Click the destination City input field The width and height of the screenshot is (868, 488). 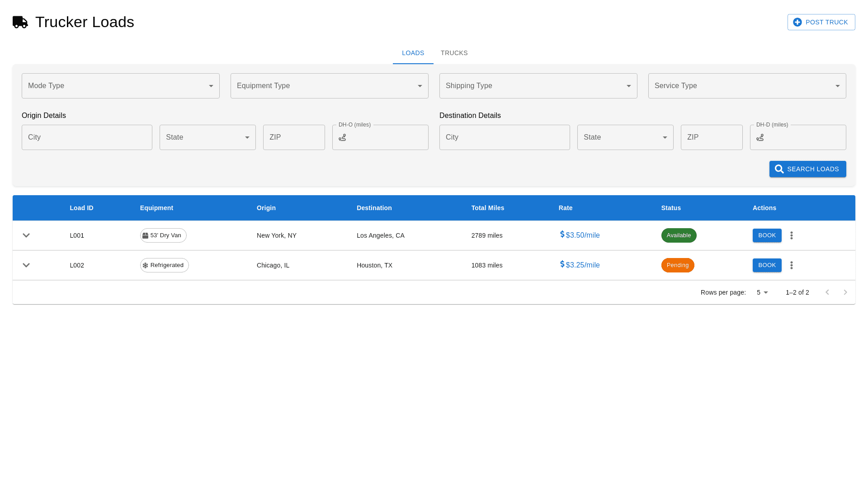pyautogui.click(x=504, y=137)
